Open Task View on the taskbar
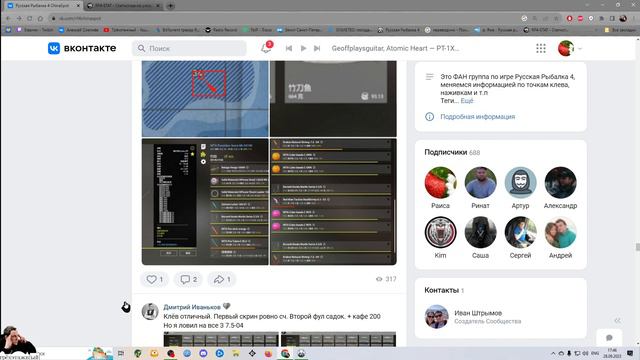 point(121,353)
